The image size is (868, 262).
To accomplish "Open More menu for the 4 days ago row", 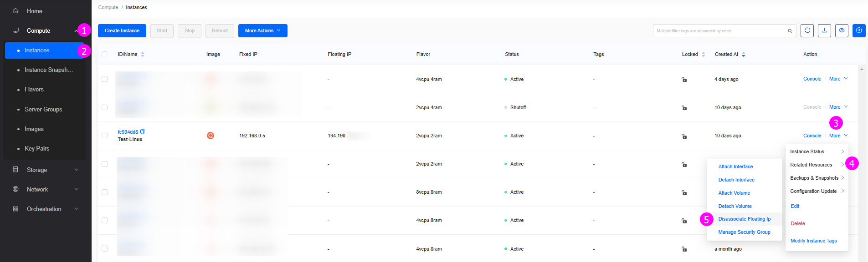I will pyautogui.click(x=838, y=79).
